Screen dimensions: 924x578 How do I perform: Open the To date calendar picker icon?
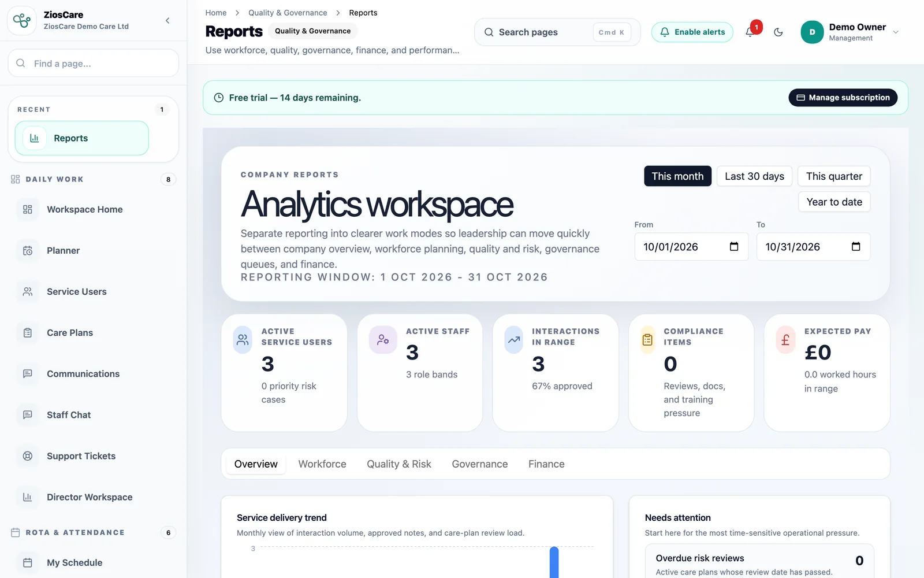tap(856, 247)
